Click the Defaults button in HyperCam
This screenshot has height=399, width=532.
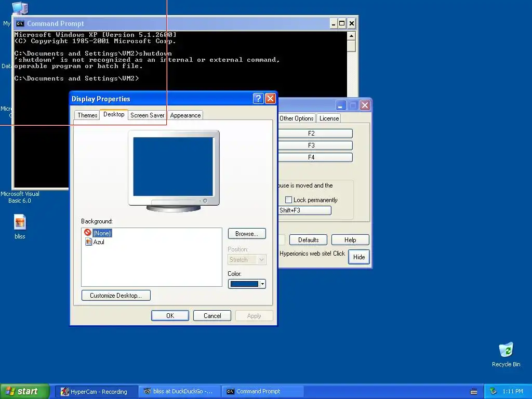tap(308, 240)
